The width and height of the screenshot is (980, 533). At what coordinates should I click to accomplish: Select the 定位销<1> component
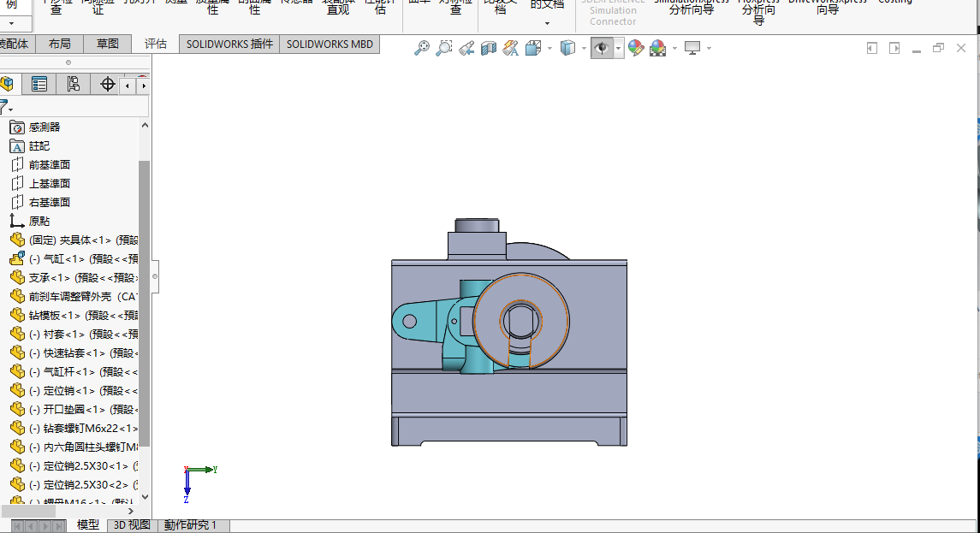(74, 390)
